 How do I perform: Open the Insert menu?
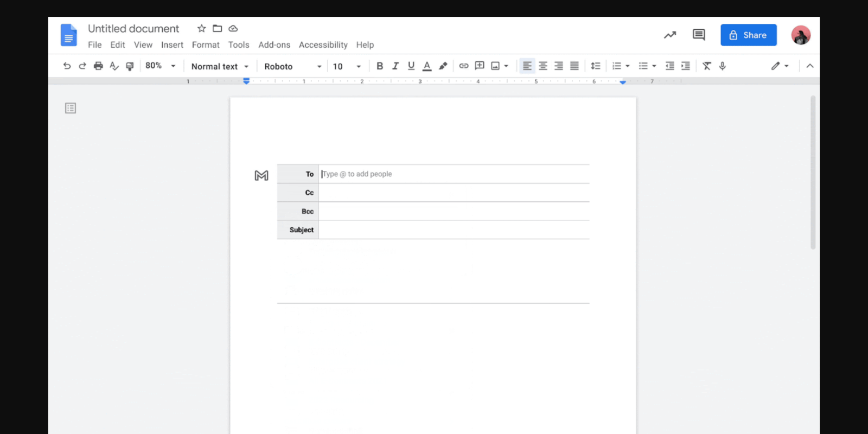click(x=172, y=45)
